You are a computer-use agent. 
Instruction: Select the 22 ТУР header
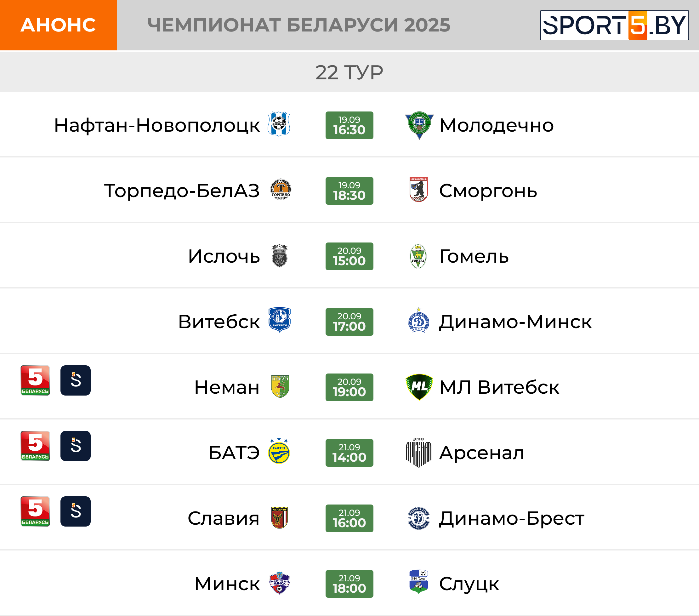click(x=349, y=72)
